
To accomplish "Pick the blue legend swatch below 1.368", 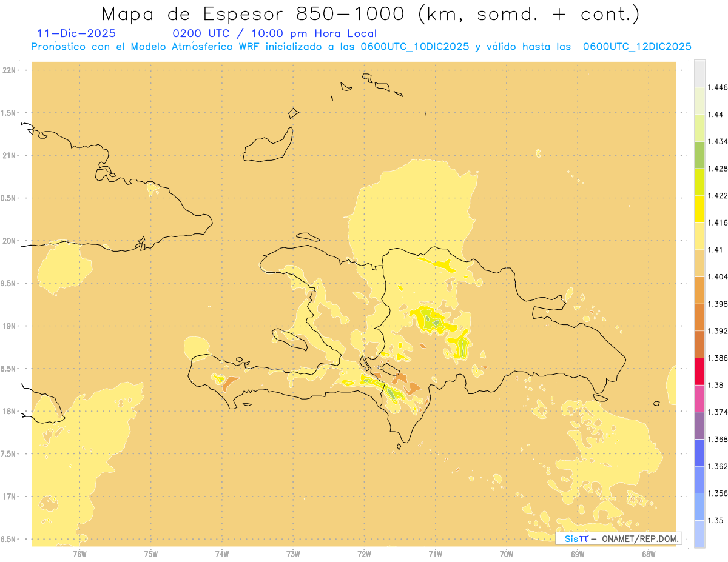I will point(699,453).
